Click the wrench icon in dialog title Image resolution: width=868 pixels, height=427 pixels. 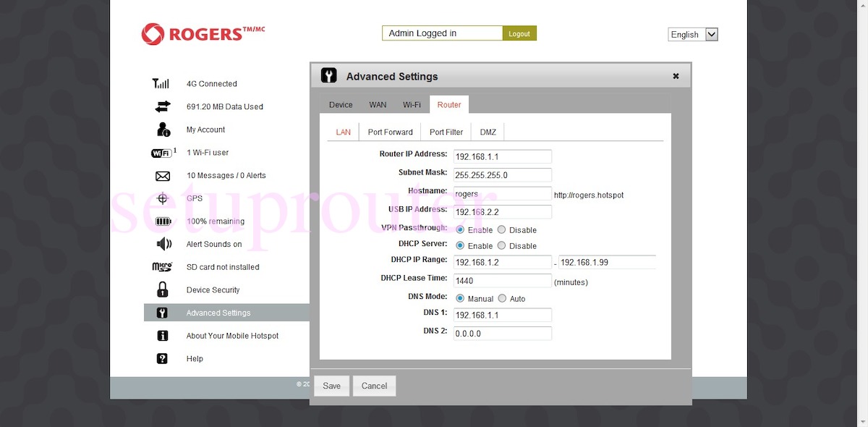tap(328, 76)
